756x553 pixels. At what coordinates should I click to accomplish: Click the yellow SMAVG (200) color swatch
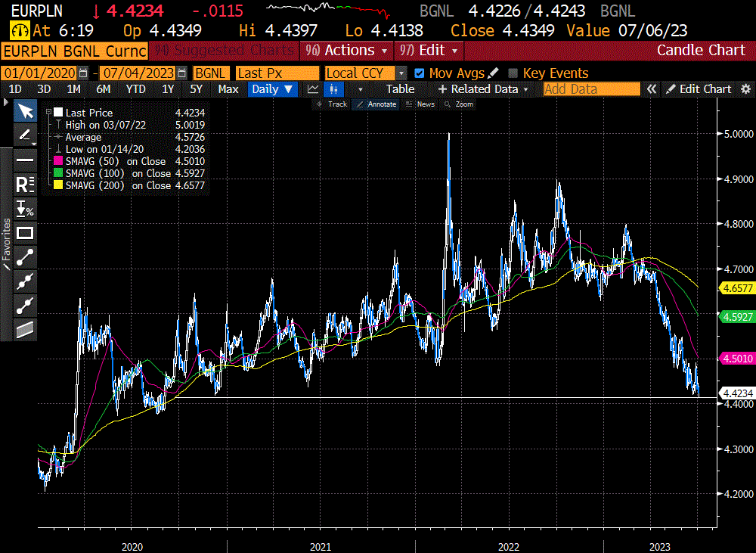click(x=58, y=185)
